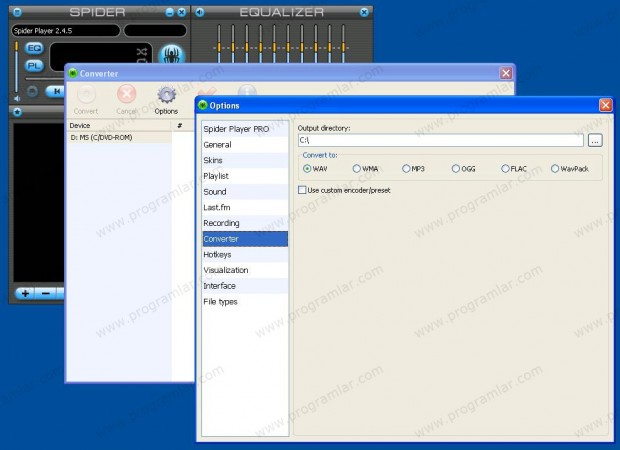Select D: MS (C/DVD-ROM) device row

[x=119, y=137]
